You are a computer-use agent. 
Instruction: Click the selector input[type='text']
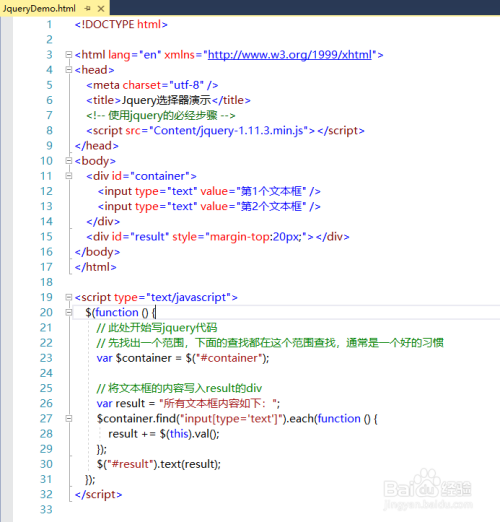pos(232,418)
